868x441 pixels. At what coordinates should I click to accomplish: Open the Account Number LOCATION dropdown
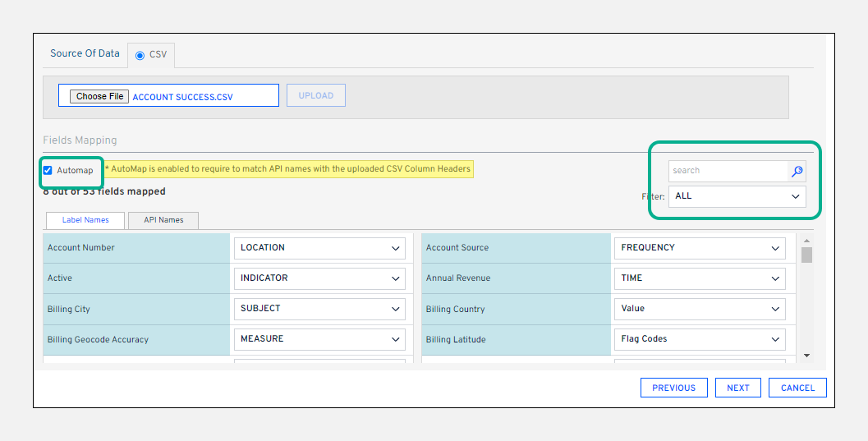[x=319, y=248]
